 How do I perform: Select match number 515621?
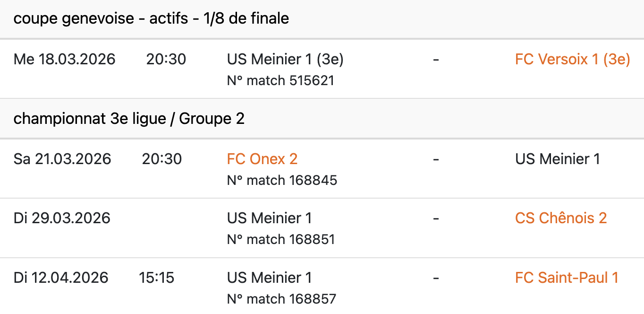coord(280,80)
